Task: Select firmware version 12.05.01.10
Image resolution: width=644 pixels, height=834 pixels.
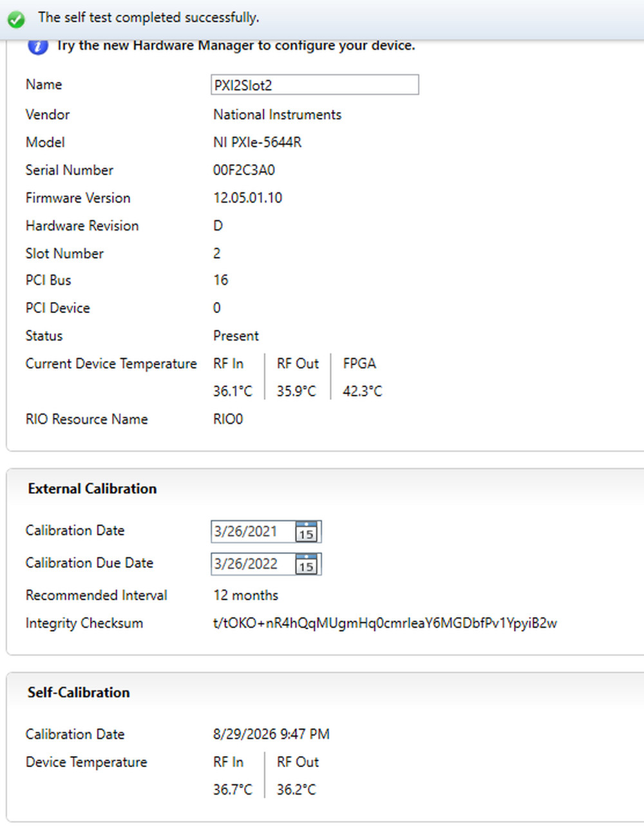Action: [x=248, y=198]
